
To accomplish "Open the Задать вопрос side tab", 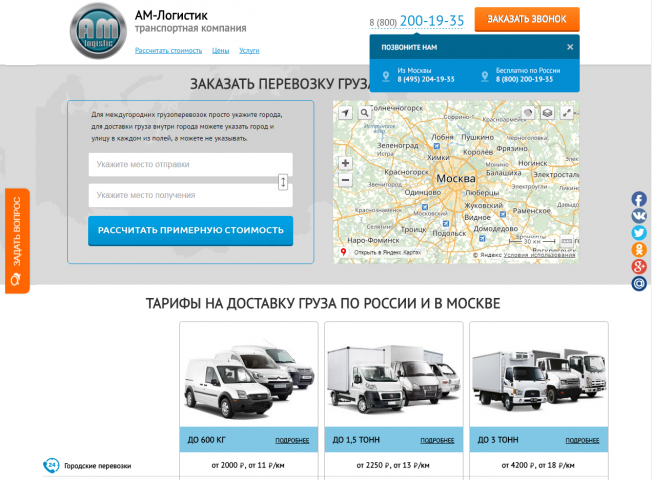I will pos(17,241).
